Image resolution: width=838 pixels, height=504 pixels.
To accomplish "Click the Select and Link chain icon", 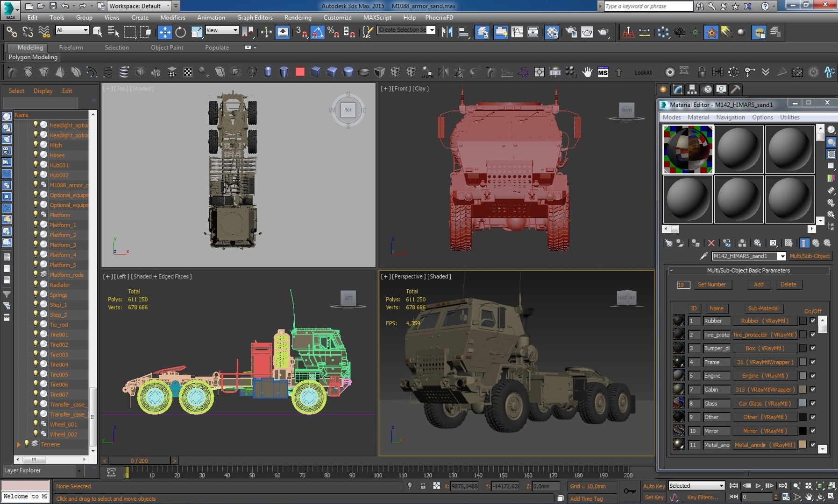I will coord(12,32).
